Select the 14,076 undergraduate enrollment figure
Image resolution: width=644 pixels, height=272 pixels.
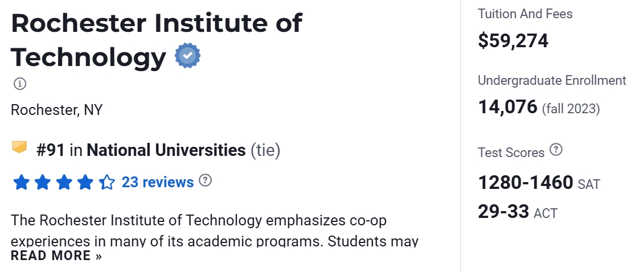(507, 107)
